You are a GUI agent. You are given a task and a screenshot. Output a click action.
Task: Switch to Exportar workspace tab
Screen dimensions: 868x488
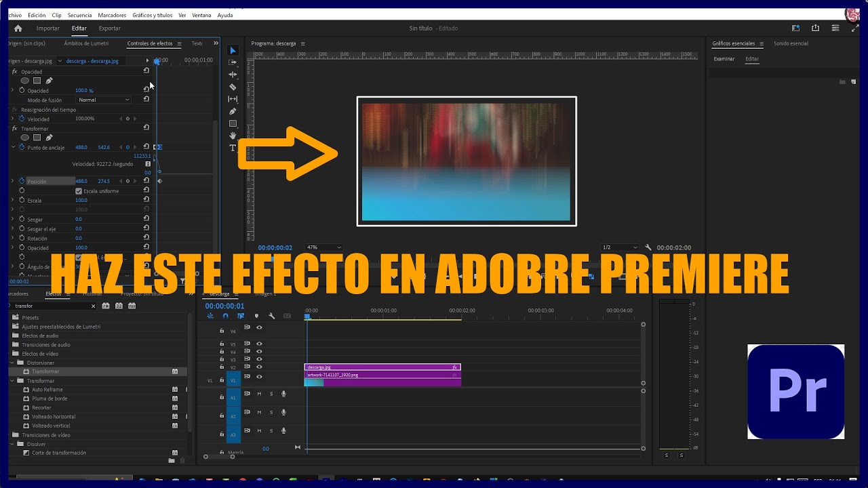(109, 28)
